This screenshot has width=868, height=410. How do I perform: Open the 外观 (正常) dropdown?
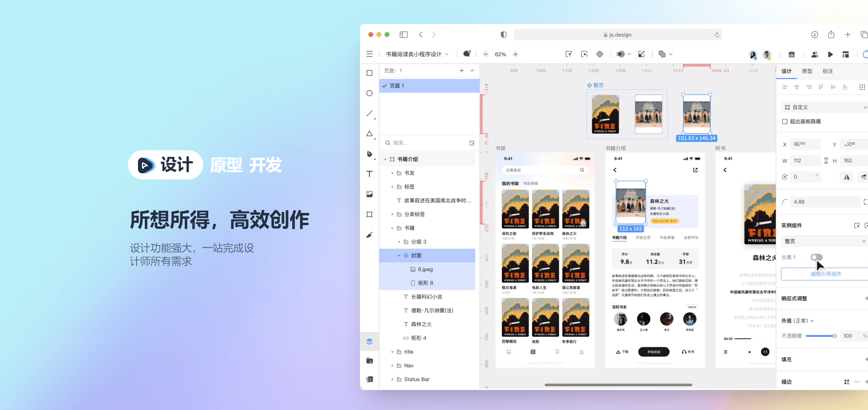point(798,321)
